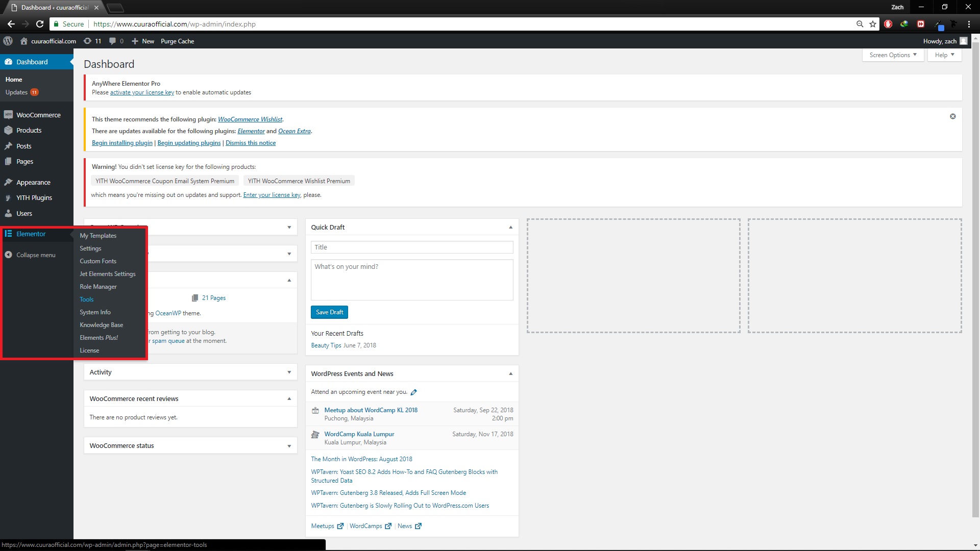Choose Custom Fonts in Elementor submenu
This screenshot has width=980, height=551.
pyautogui.click(x=98, y=261)
